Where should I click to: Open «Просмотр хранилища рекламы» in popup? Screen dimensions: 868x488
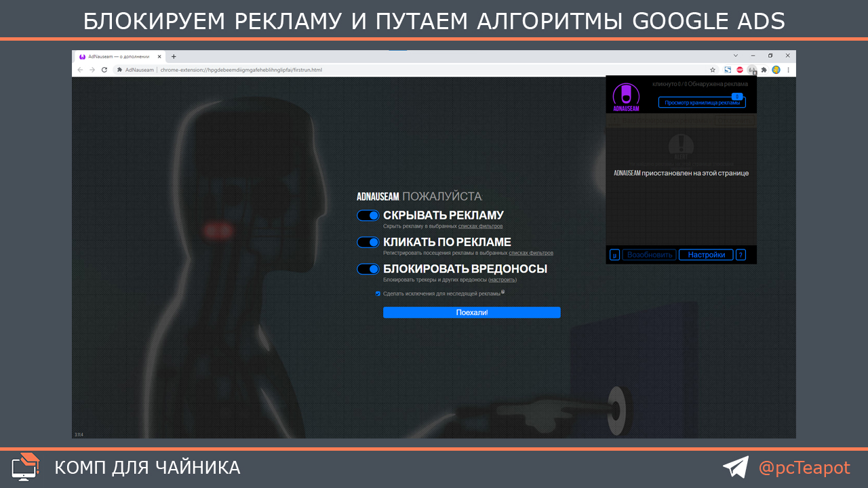click(x=702, y=102)
